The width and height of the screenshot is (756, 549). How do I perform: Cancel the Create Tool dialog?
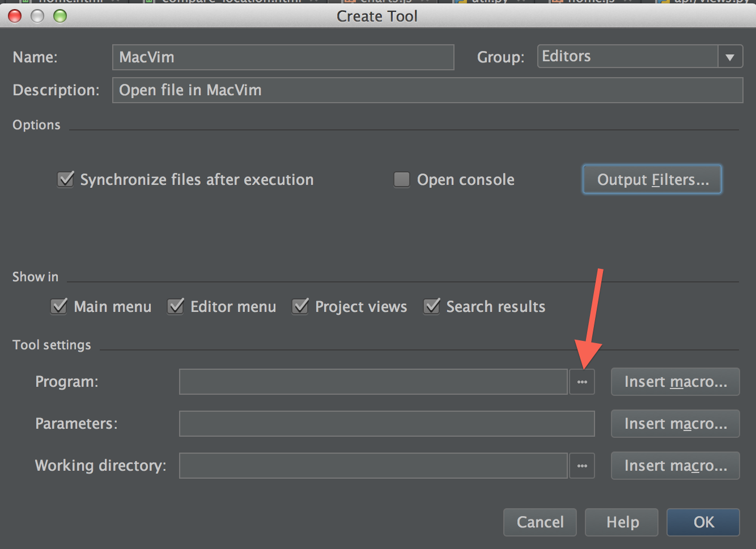tap(540, 522)
